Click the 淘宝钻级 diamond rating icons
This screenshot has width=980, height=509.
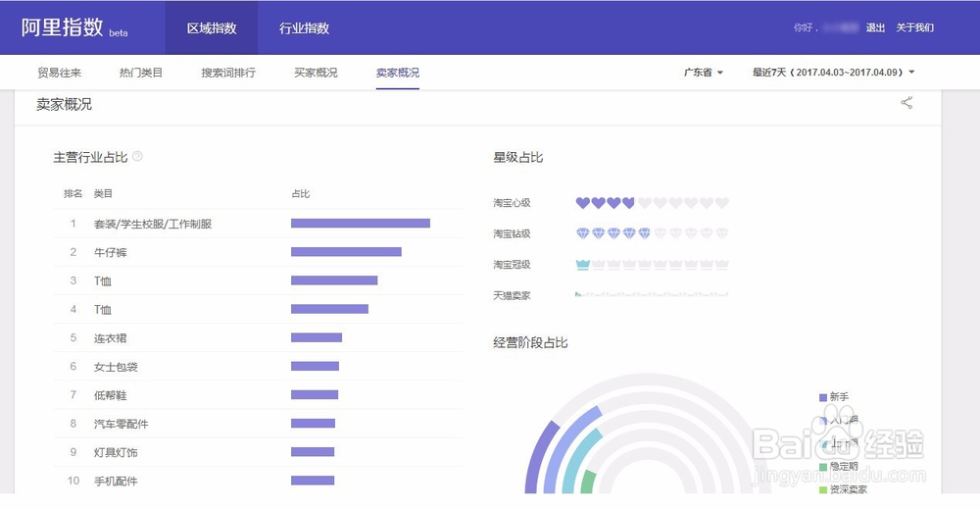coord(652,233)
